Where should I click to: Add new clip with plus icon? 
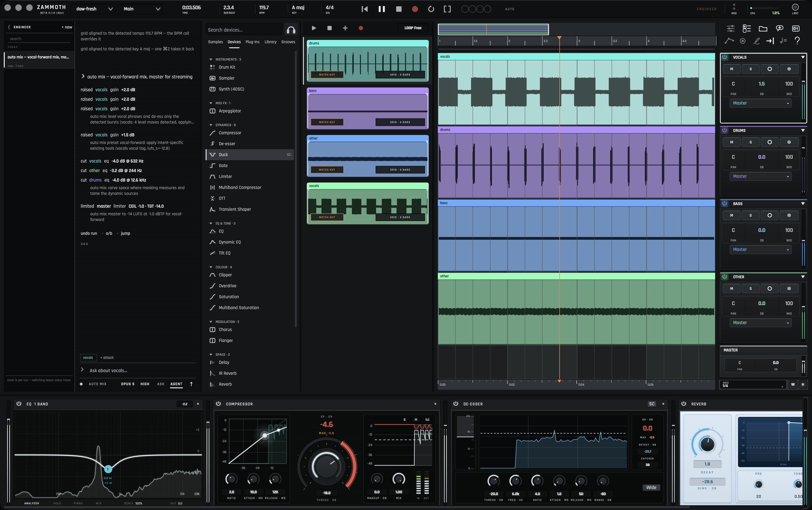[345, 28]
